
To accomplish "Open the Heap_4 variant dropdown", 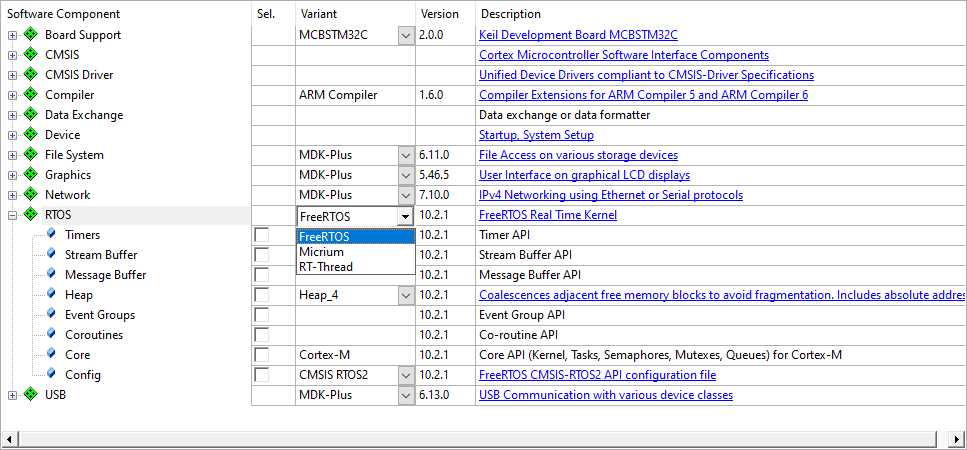I will coord(406,295).
